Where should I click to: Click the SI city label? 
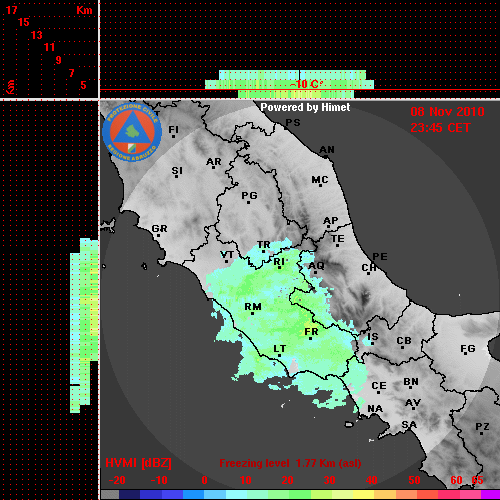pyautogui.click(x=177, y=171)
